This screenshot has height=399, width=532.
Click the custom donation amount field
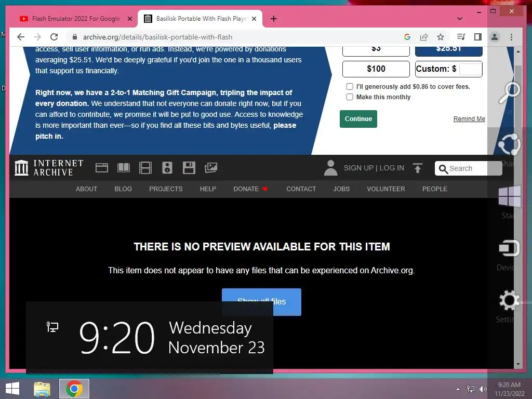point(470,69)
